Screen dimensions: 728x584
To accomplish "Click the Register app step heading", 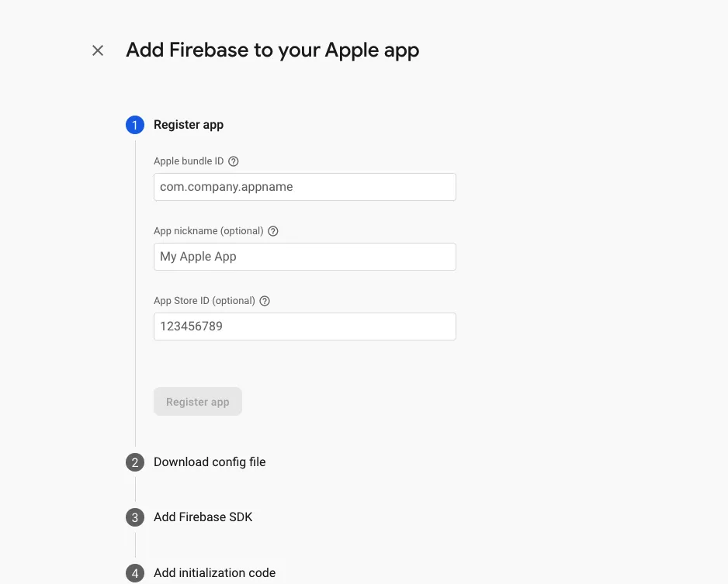I will click(x=189, y=125).
